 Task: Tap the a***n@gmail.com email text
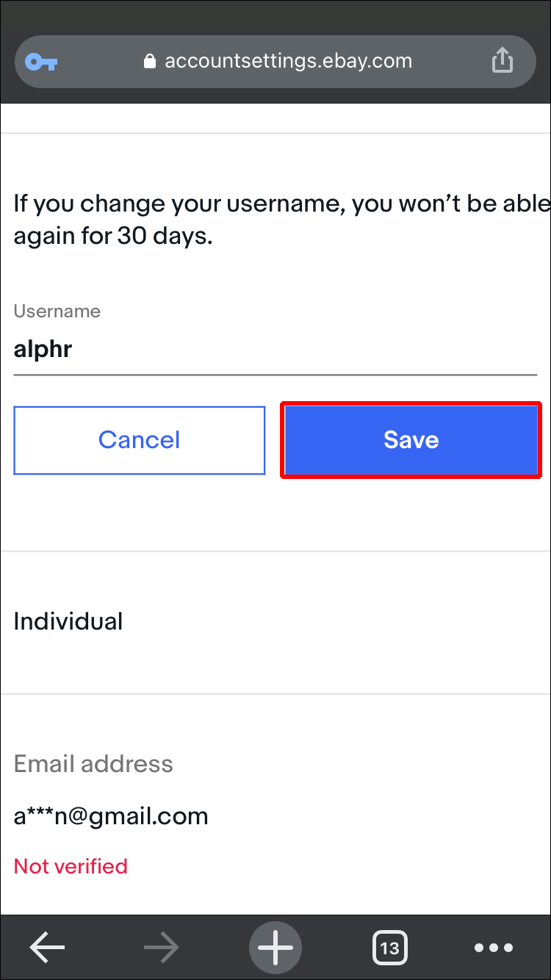click(x=111, y=816)
